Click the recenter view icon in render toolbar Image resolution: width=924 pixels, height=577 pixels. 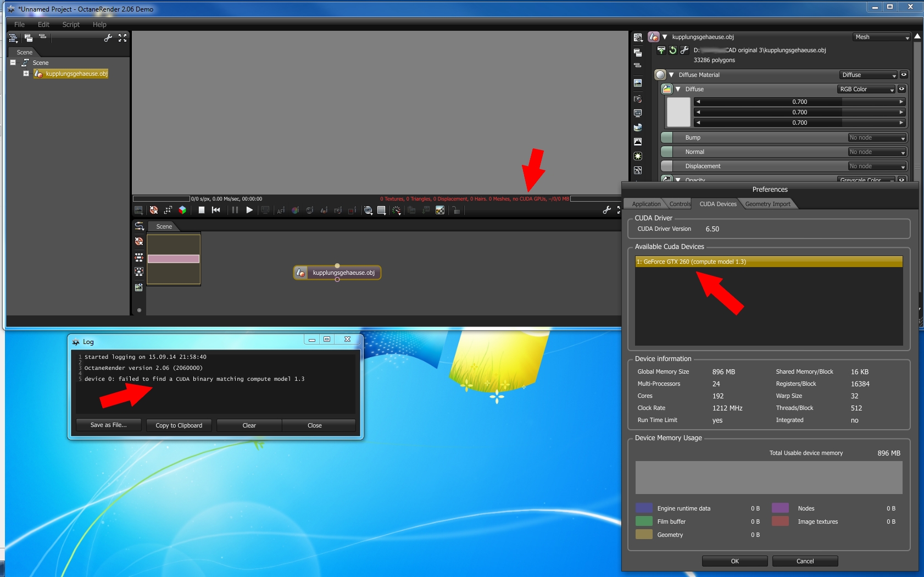(x=154, y=210)
